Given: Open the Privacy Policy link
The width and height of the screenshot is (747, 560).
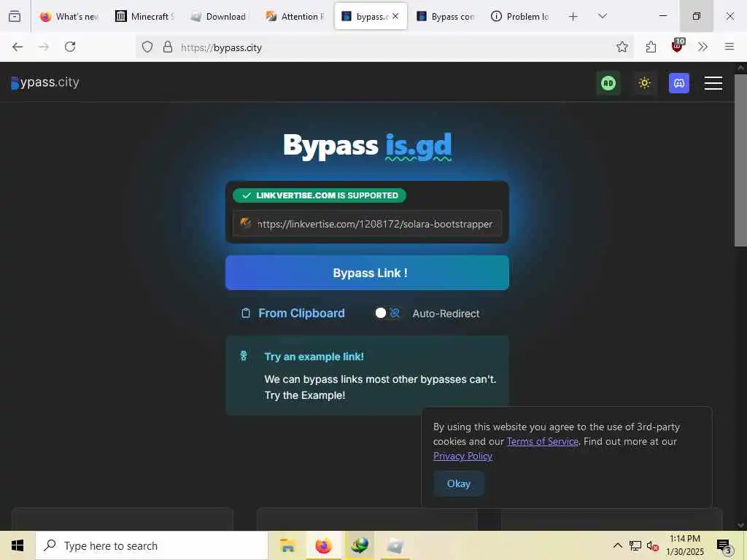Looking at the screenshot, I should pyautogui.click(x=462, y=456).
